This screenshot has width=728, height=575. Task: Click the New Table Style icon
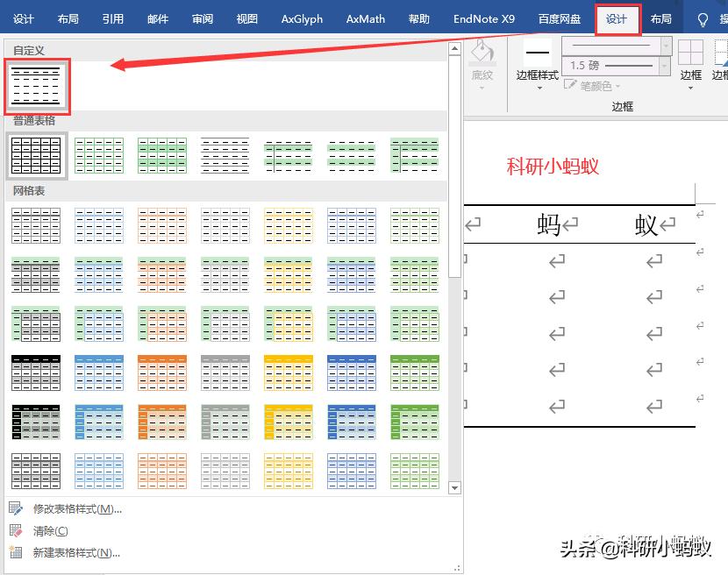pos(16,552)
